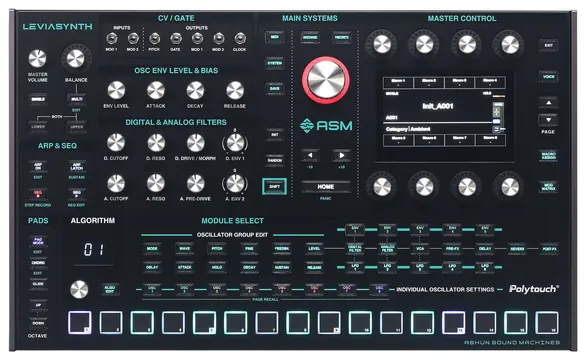The width and height of the screenshot is (586, 360).
Task: Click the CLOCK output jack
Action: pyautogui.click(x=240, y=39)
